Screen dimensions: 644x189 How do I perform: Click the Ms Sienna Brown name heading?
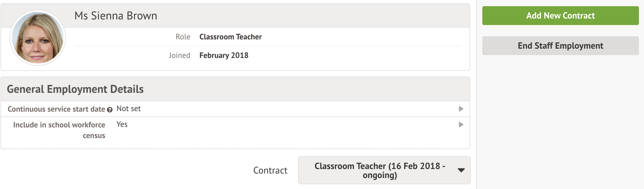[116, 16]
